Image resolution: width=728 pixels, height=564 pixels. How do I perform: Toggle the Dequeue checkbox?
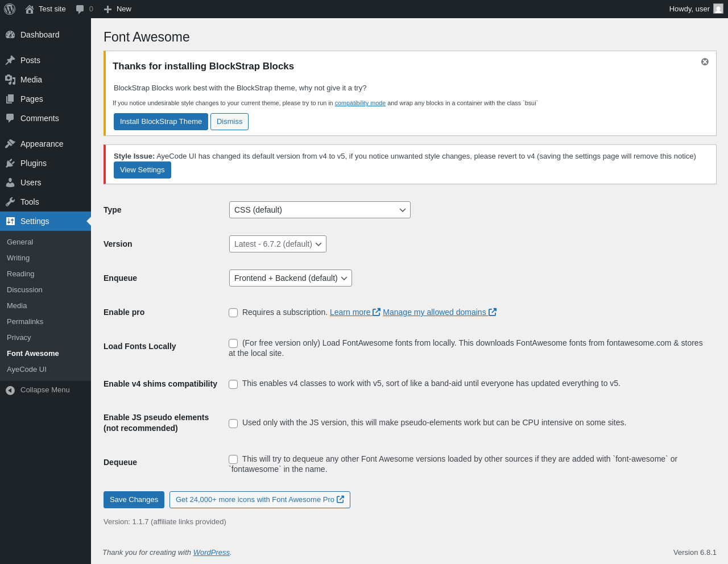pos(233,459)
